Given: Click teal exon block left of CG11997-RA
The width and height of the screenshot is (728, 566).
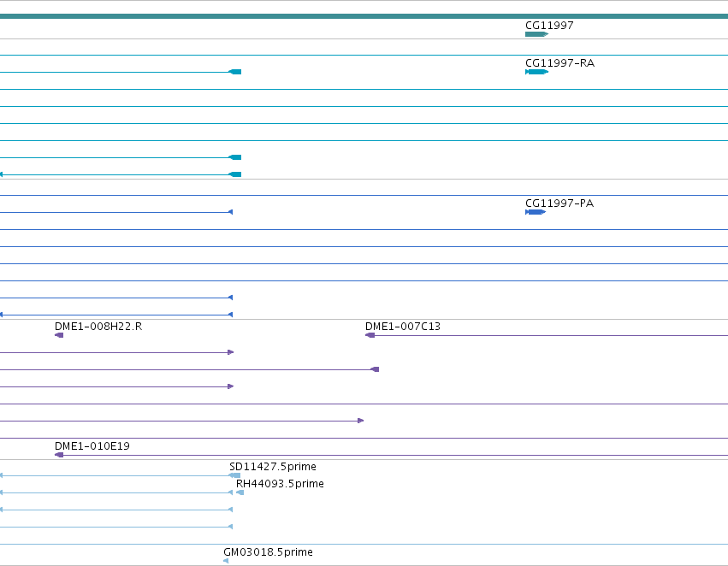Looking at the screenshot, I should 235,72.
